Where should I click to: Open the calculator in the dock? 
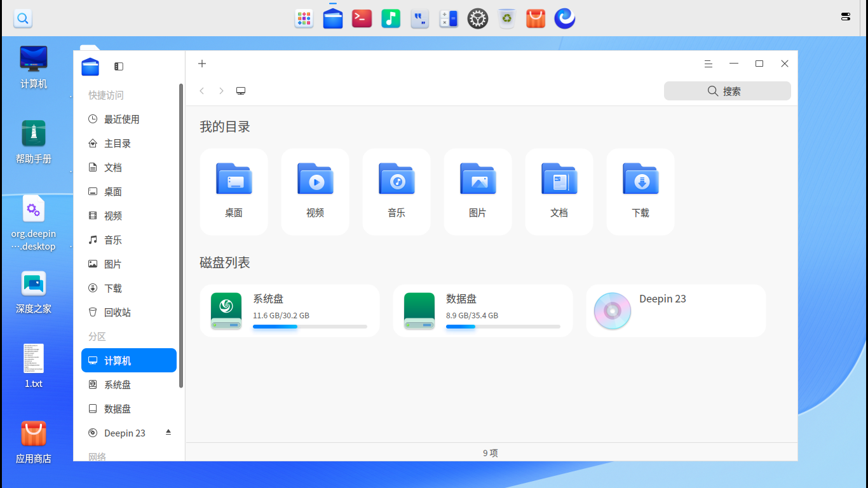coord(449,18)
